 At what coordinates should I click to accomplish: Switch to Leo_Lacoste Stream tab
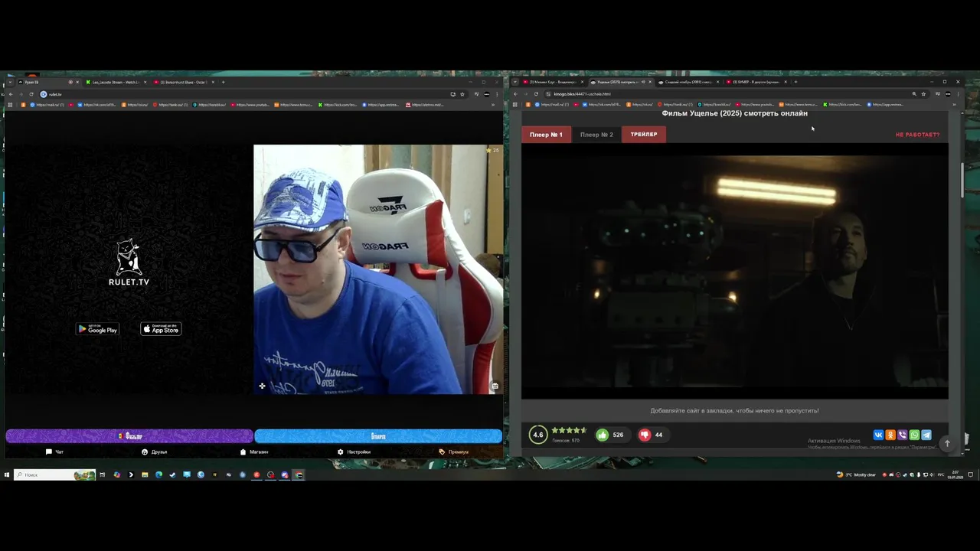(115, 82)
